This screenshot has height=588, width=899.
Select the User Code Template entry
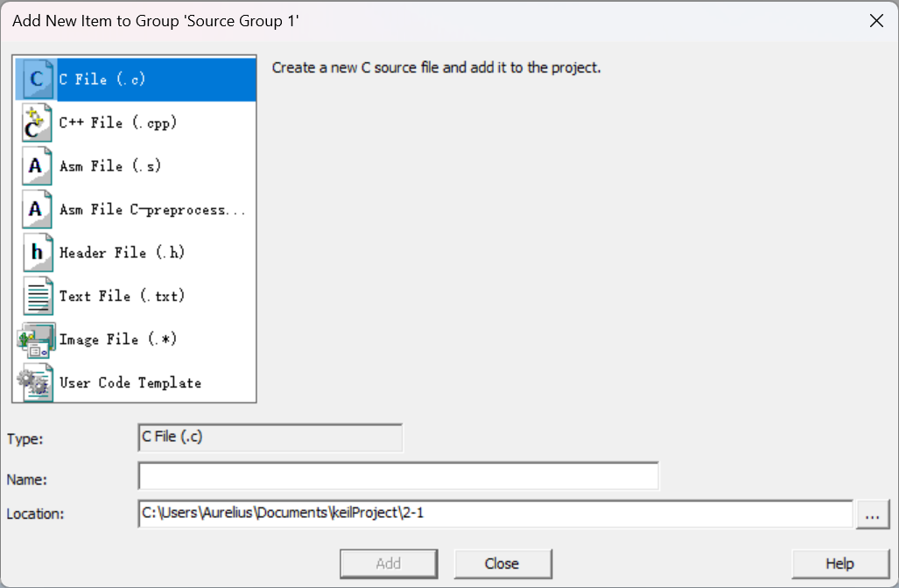(130, 382)
